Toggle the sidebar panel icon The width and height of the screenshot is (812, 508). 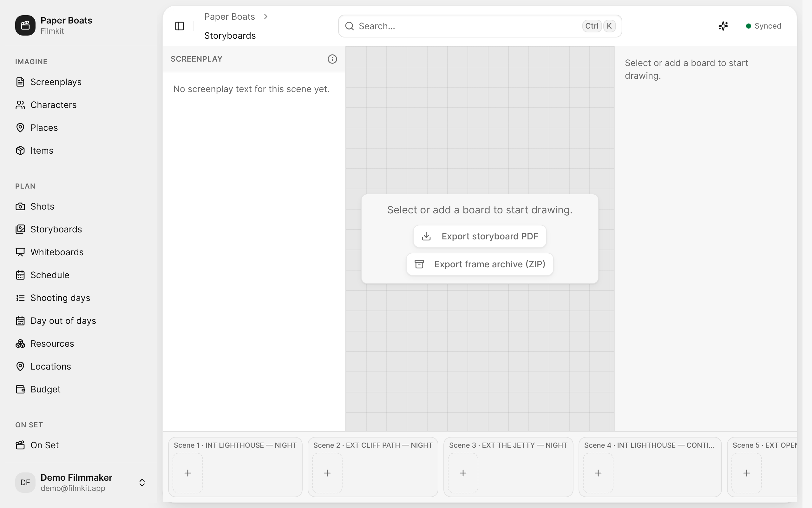180,26
